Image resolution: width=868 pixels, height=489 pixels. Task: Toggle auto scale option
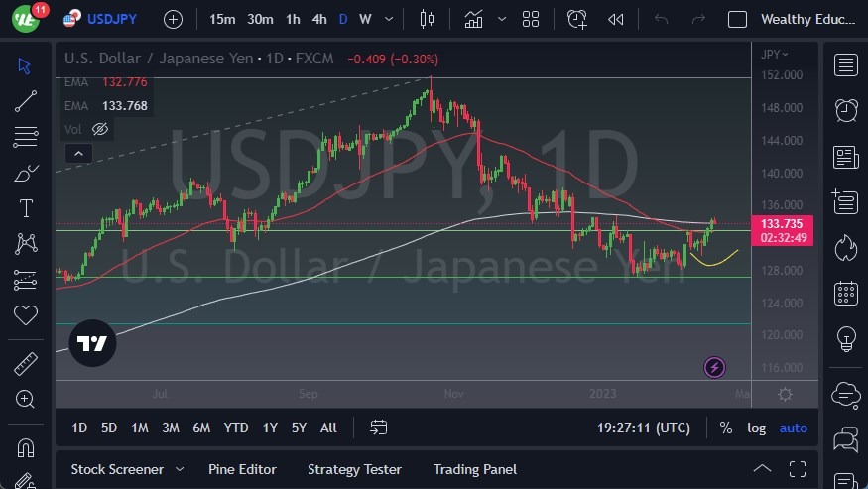pyautogui.click(x=793, y=428)
